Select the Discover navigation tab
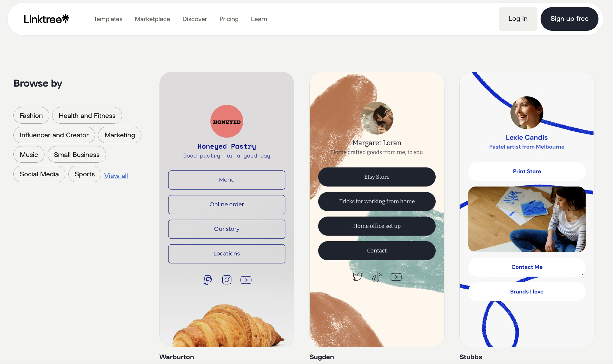The width and height of the screenshot is (613, 364). tap(194, 19)
